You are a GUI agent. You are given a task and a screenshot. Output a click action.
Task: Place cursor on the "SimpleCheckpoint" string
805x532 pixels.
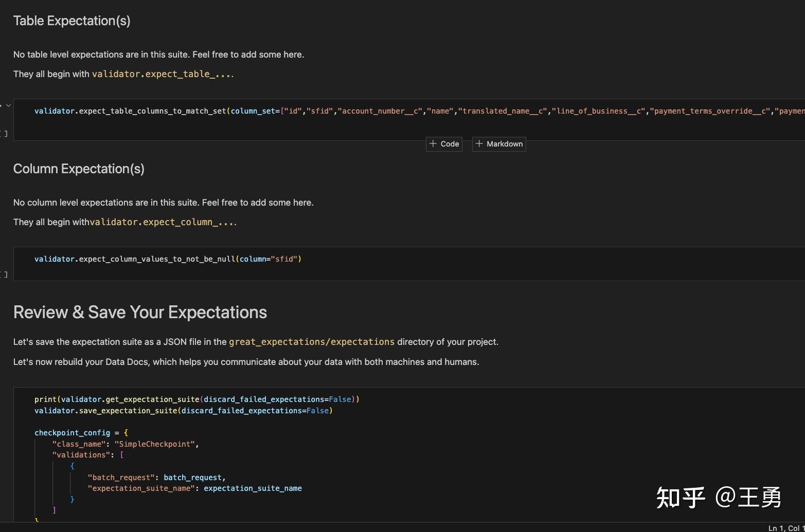coord(155,444)
